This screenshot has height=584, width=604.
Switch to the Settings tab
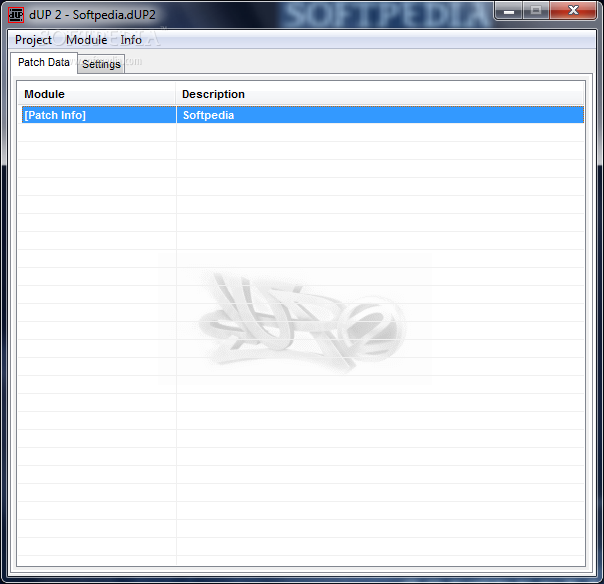click(101, 64)
